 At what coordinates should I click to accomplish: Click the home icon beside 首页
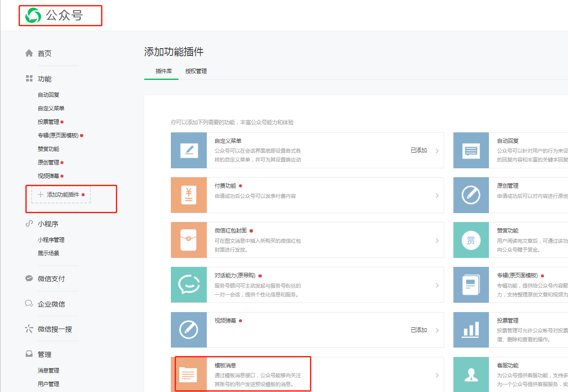point(29,53)
